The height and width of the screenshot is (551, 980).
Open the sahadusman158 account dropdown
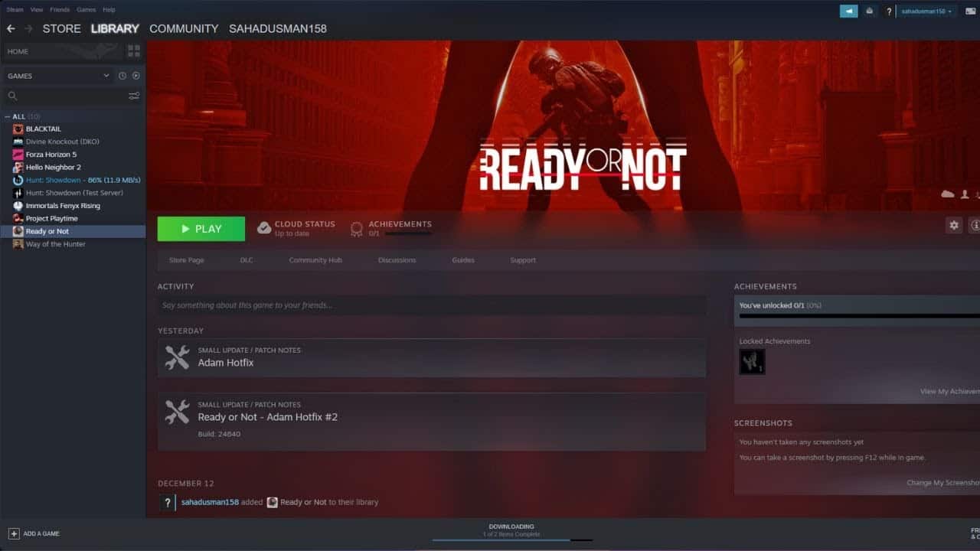tap(926, 11)
